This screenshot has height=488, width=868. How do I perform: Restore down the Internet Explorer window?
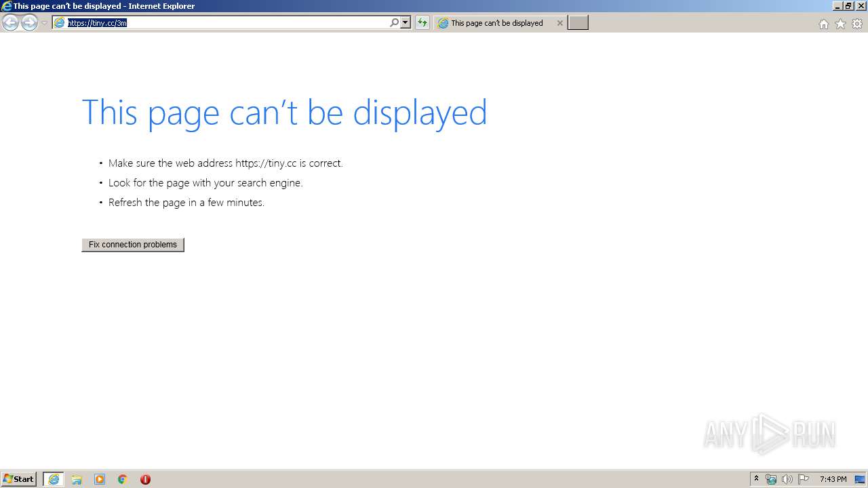[x=848, y=6]
